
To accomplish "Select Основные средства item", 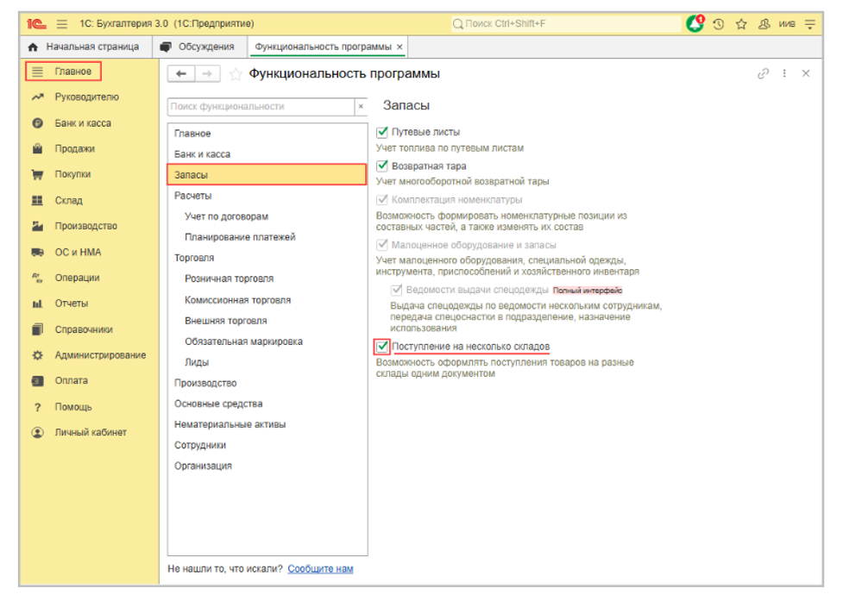I will (x=267, y=404).
